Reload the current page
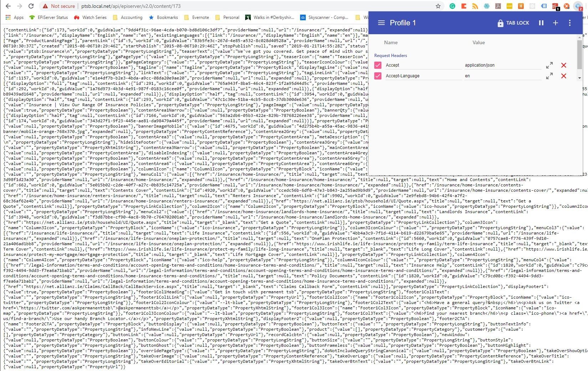Screen dimensions: 588x371 point(31,6)
